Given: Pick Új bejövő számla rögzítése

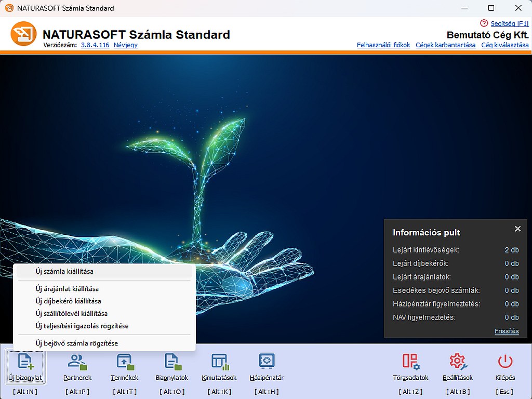Looking at the screenshot, I should click(x=76, y=343).
